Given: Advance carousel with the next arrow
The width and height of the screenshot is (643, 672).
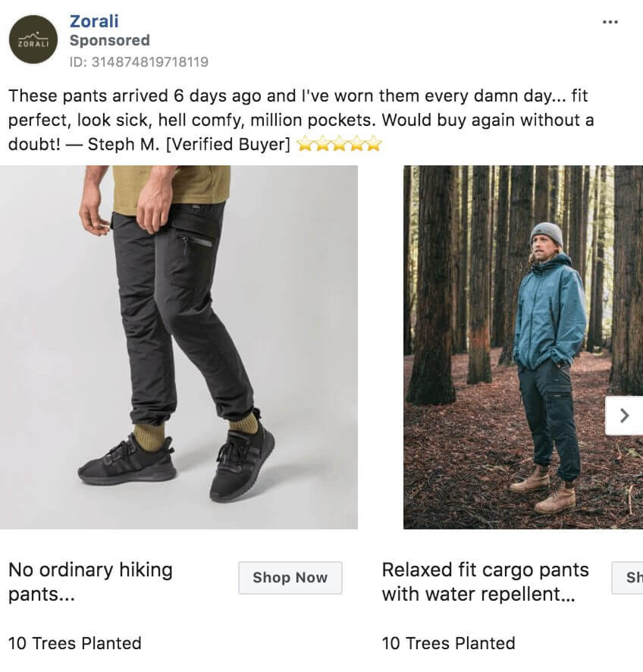Looking at the screenshot, I should [624, 416].
